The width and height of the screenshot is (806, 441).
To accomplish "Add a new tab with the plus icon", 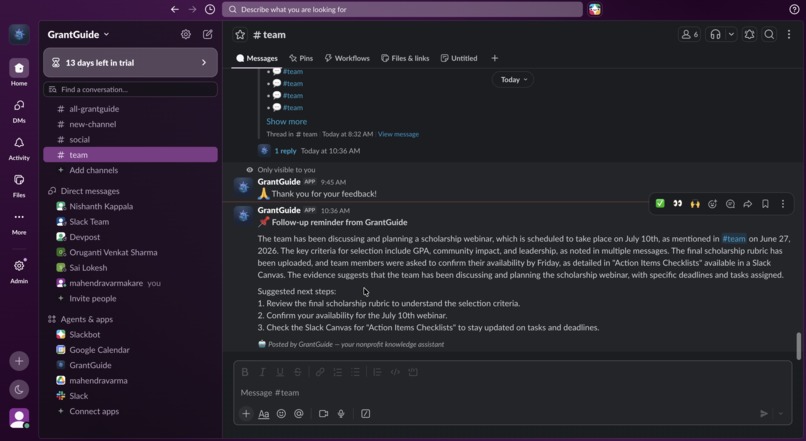I will coord(494,58).
